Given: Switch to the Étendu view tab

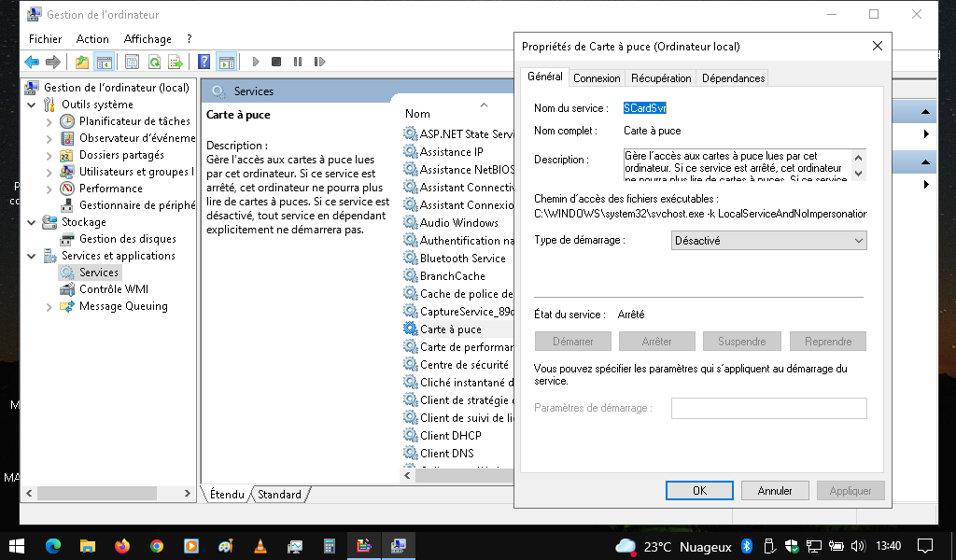Looking at the screenshot, I should point(227,494).
